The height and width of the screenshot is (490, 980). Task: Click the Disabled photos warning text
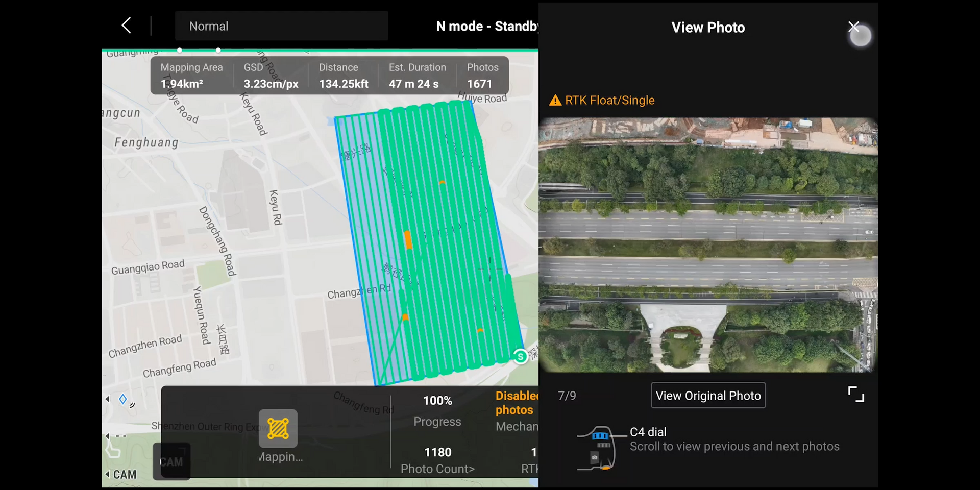[516, 403]
